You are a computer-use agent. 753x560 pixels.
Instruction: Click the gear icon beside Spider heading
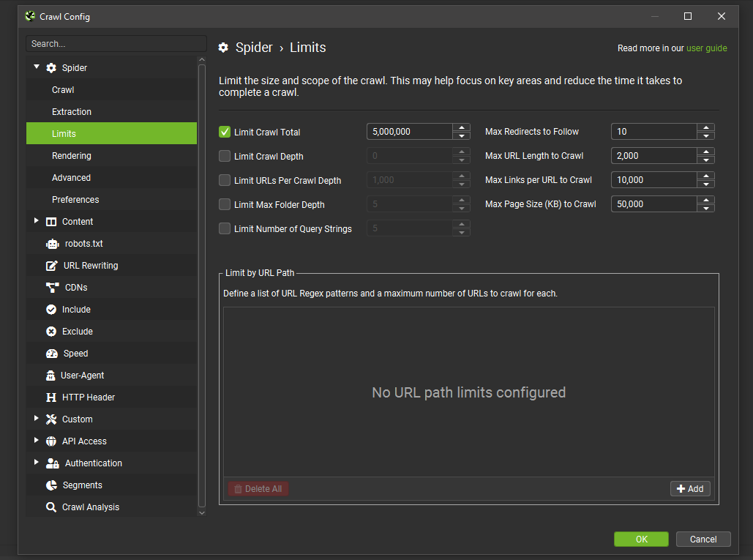(x=223, y=48)
